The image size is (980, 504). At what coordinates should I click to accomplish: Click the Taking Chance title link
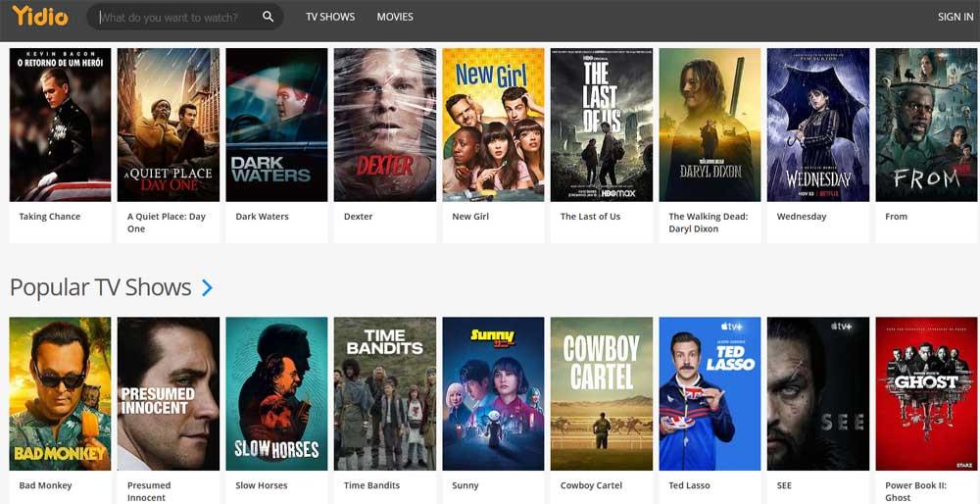[x=50, y=217]
